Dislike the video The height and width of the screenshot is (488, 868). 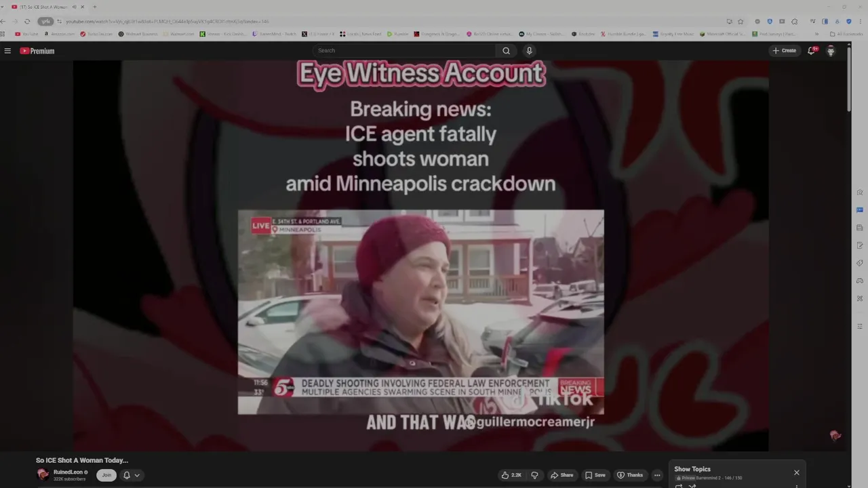[x=534, y=475]
